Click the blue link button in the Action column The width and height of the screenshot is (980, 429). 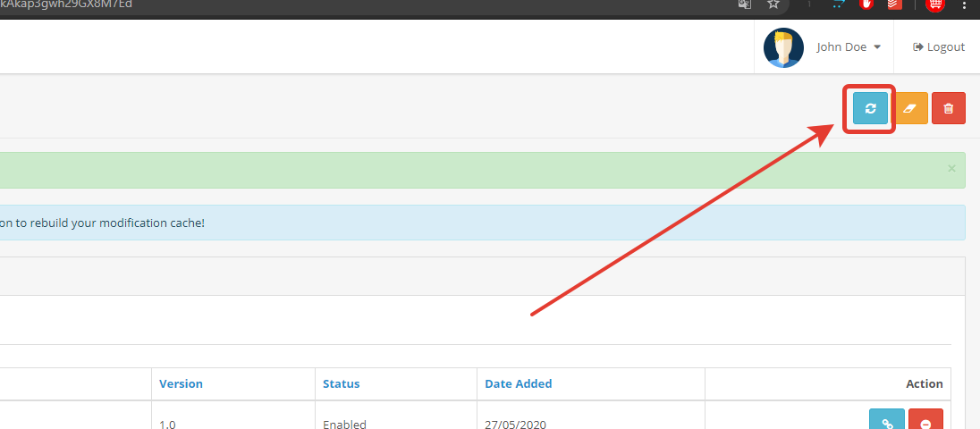click(x=887, y=422)
